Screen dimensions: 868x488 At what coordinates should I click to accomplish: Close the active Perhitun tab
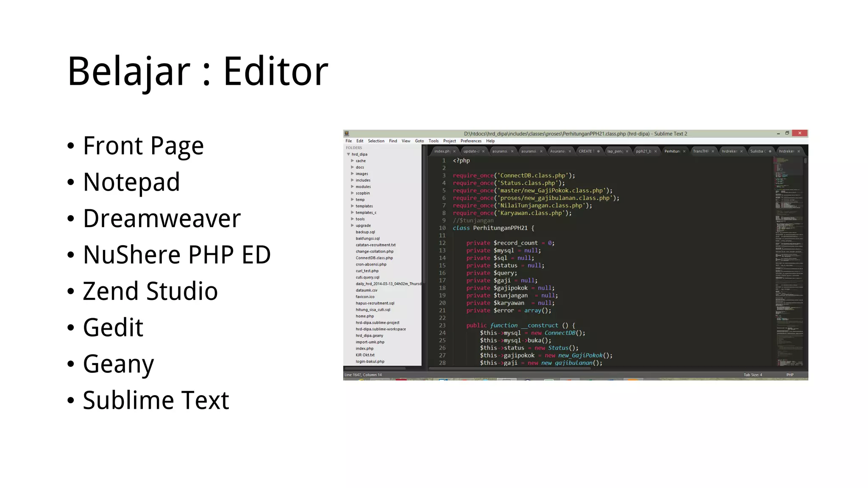(684, 151)
